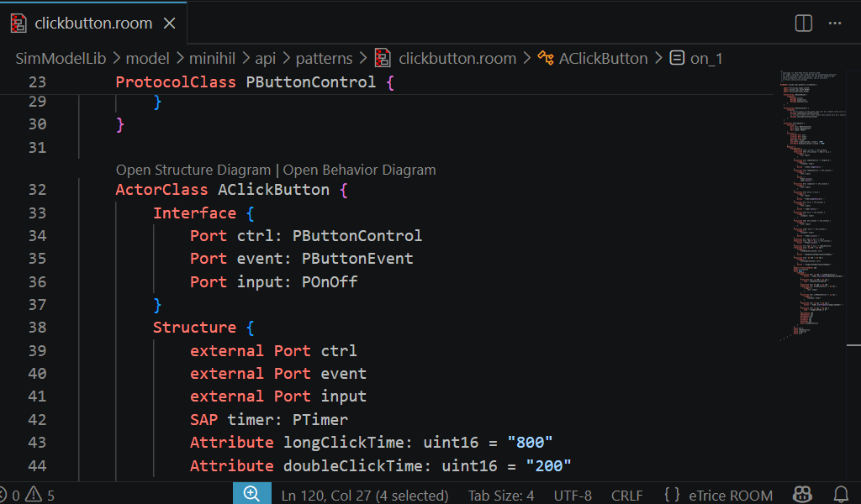Select eTrice ROOM language mode

(731, 496)
